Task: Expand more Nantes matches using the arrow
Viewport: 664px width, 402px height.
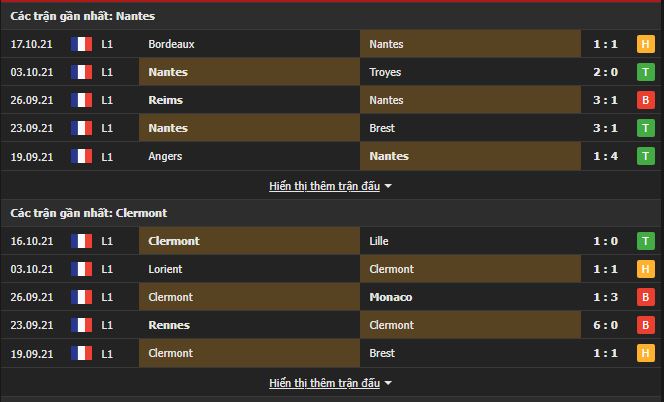Action: click(388, 186)
